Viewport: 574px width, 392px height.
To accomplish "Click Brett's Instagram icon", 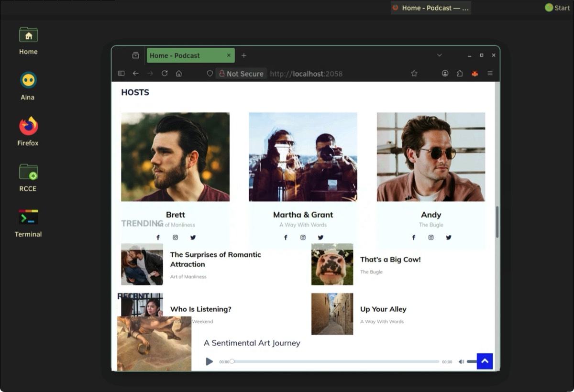I will (175, 238).
